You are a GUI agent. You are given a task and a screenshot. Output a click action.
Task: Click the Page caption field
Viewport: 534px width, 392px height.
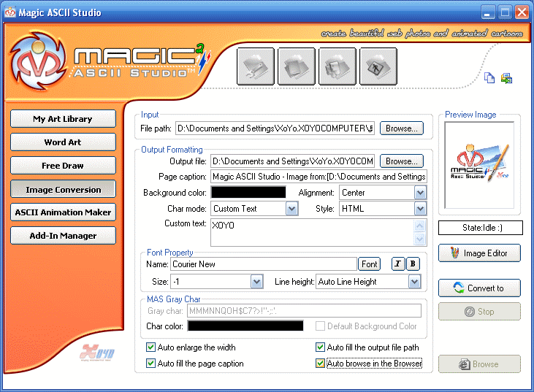pyautogui.click(x=319, y=177)
